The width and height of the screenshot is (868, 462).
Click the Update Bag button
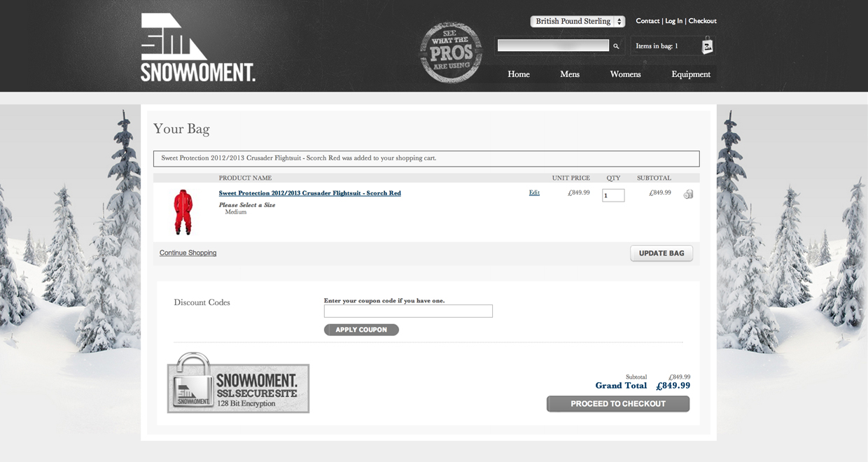point(661,253)
